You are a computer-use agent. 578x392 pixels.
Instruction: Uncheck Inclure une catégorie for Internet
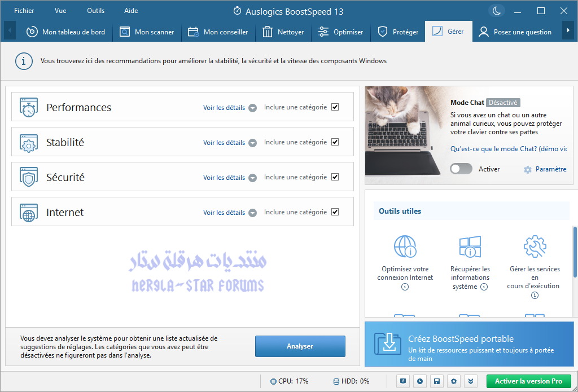(335, 212)
